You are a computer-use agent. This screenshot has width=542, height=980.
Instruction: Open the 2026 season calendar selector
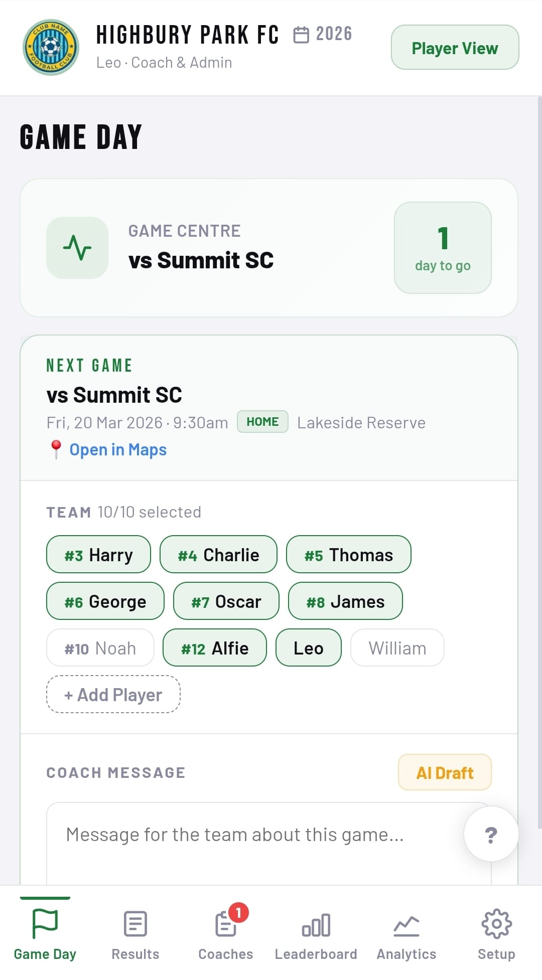pyautogui.click(x=323, y=34)
